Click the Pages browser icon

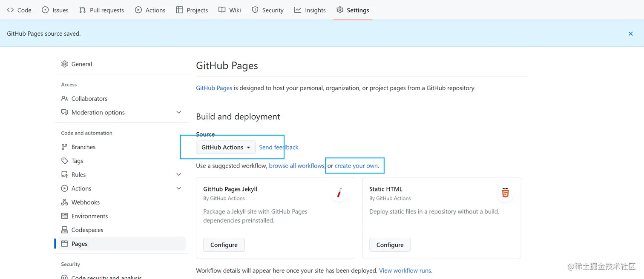(x=65, y=244)
